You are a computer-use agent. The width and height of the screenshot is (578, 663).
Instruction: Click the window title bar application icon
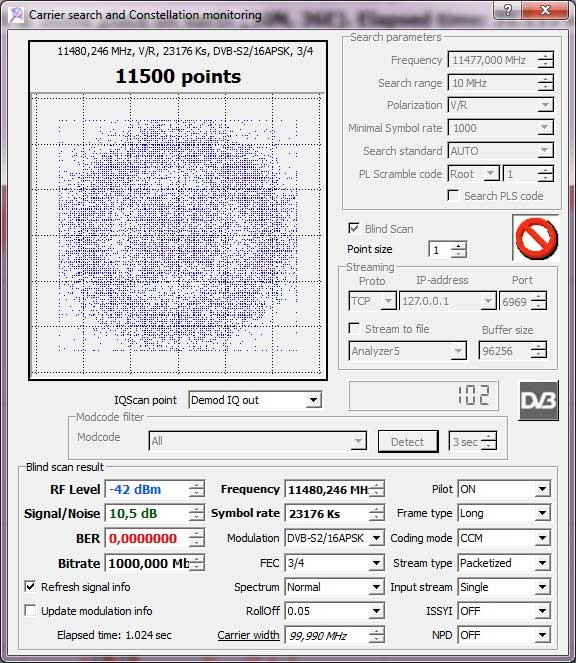(x=16, y=15)
